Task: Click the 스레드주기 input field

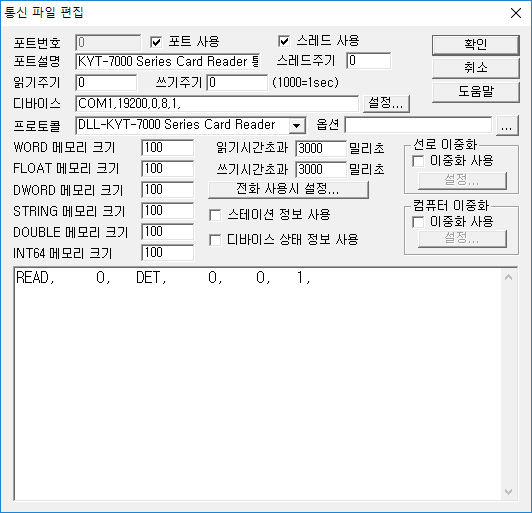Action: [368, 61]
